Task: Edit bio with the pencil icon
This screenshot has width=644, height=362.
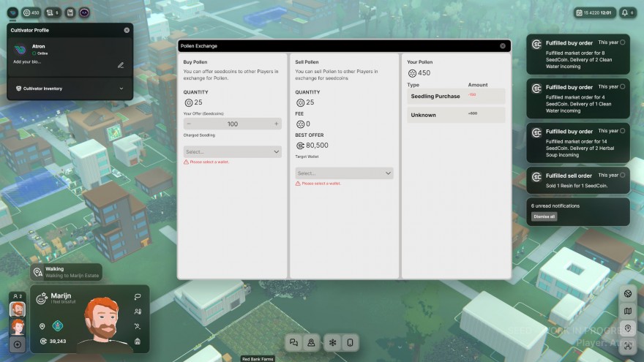Action: point(121,65)
